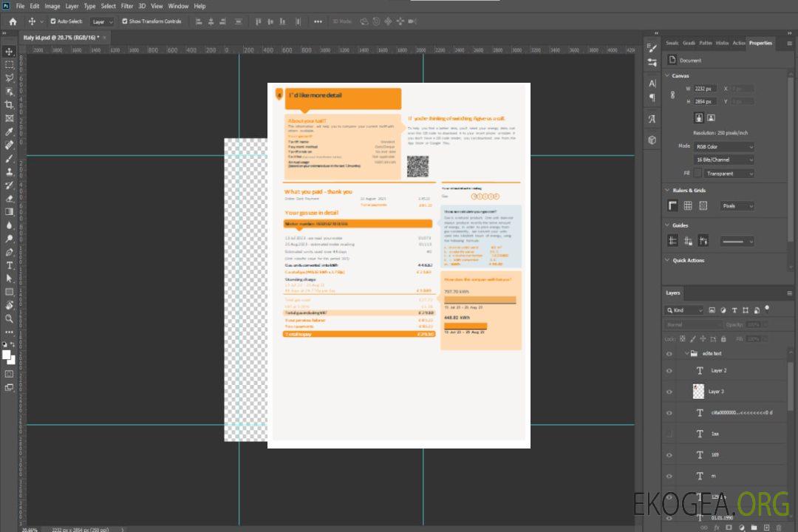The height and width of the screenshot is (532, 798).
Task: Select the Crop tool in the toolbar
Action: coord(10,105)
